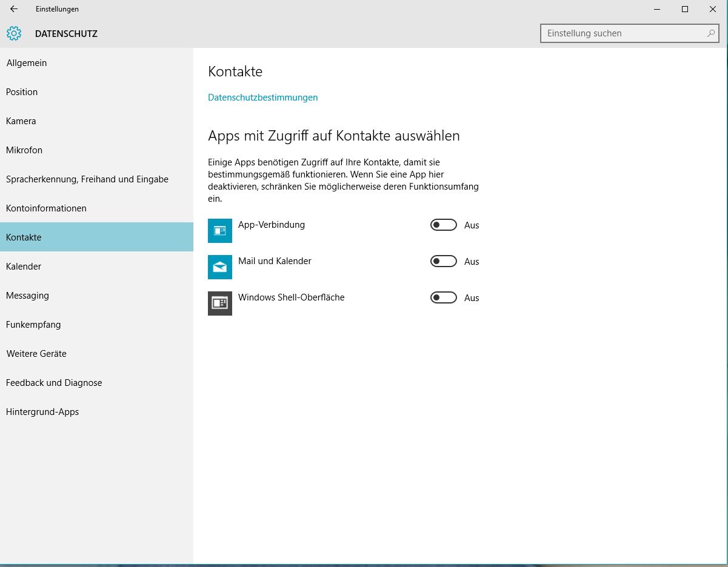Screen dimensions: 728x567
Task: Open Kamera privacy settings
Action: point(96,121)
